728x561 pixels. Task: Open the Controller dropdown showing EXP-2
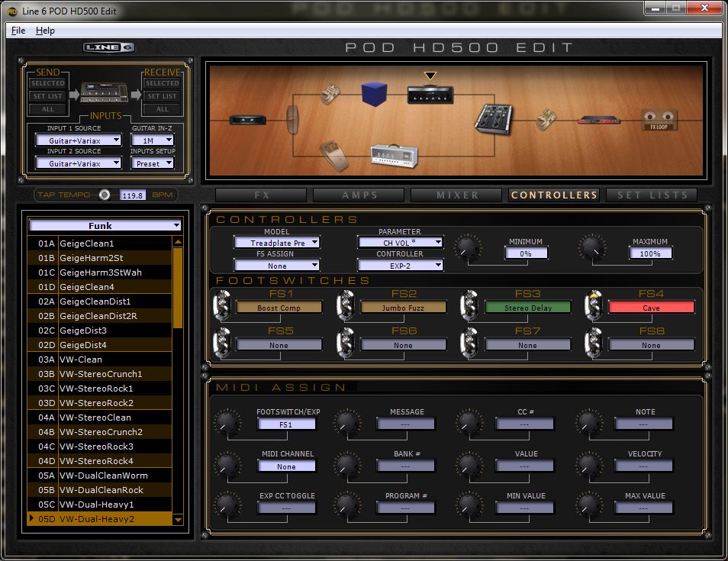400,266
